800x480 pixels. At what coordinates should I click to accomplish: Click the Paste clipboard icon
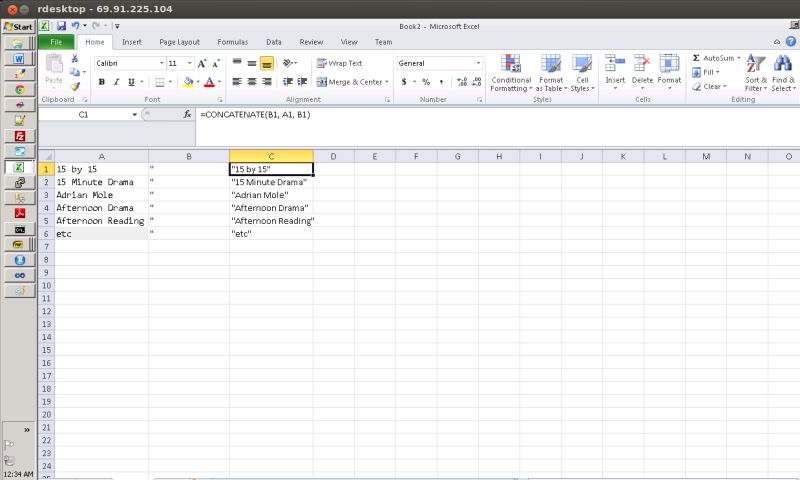(x=54, y=64)
